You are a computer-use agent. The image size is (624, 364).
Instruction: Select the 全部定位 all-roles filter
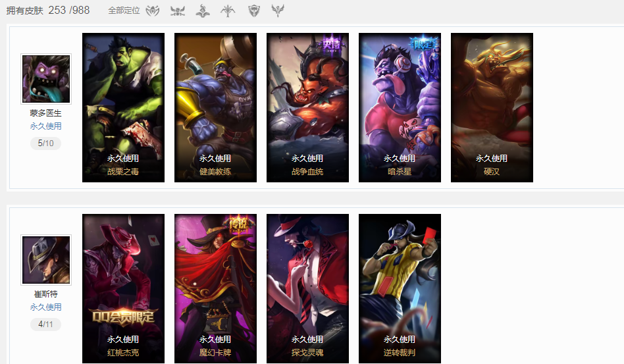click(x=124, y=11)
